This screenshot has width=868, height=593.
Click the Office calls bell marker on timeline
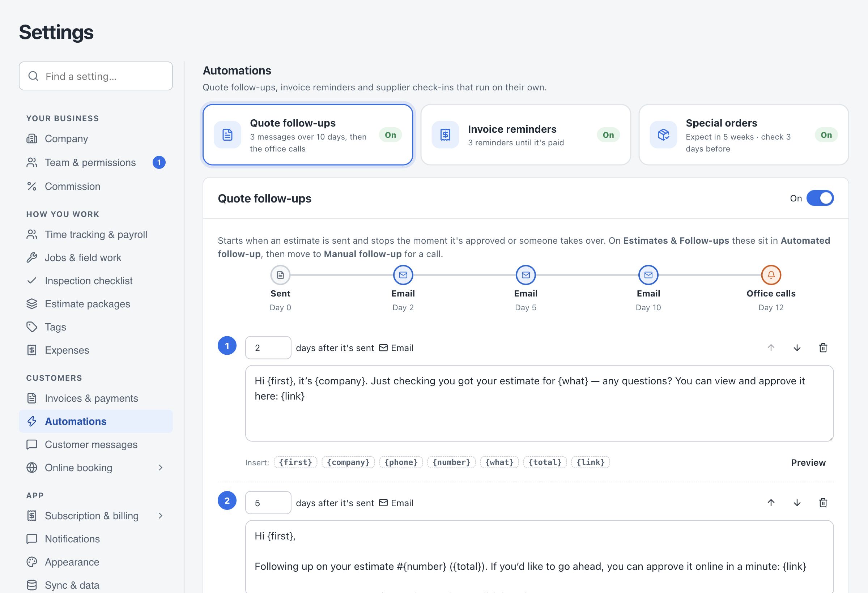coord(771,275)
